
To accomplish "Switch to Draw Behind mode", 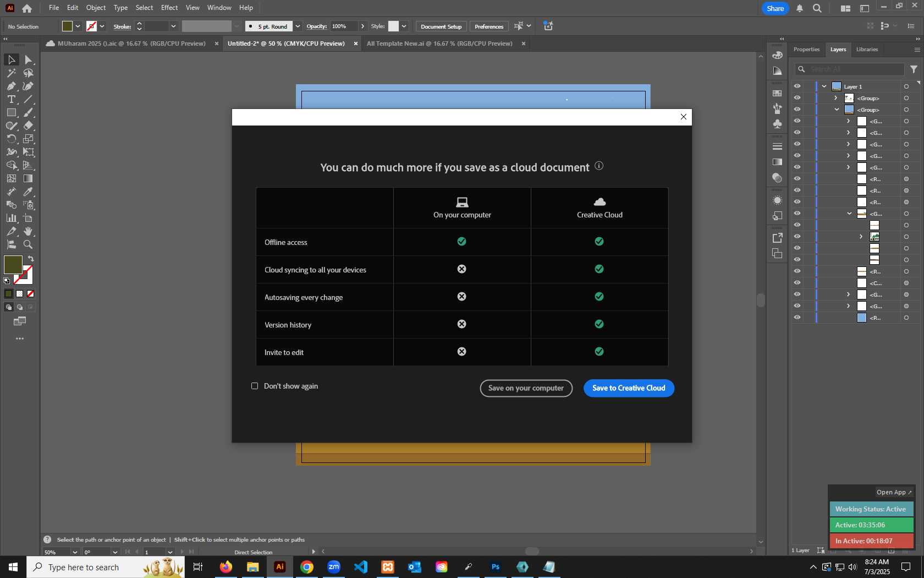I will point(20,307).
